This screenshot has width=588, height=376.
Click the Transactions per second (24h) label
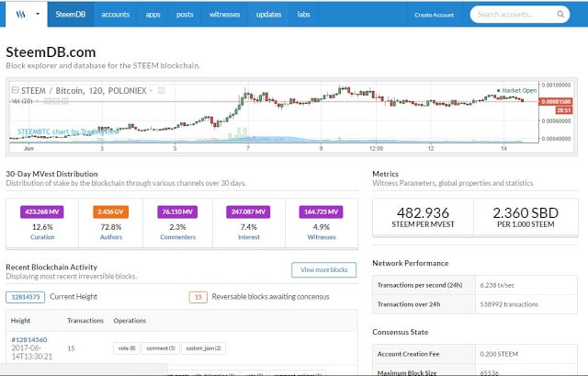pos(420,285)
